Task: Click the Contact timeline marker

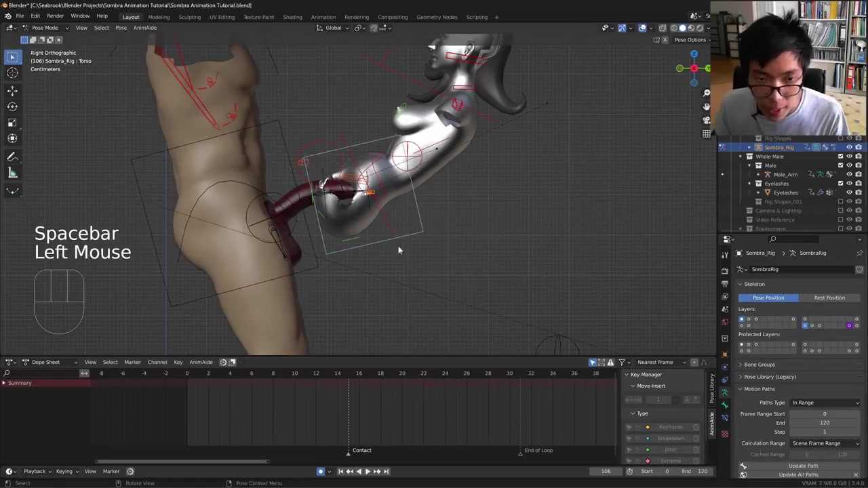Action: point(361,450)
